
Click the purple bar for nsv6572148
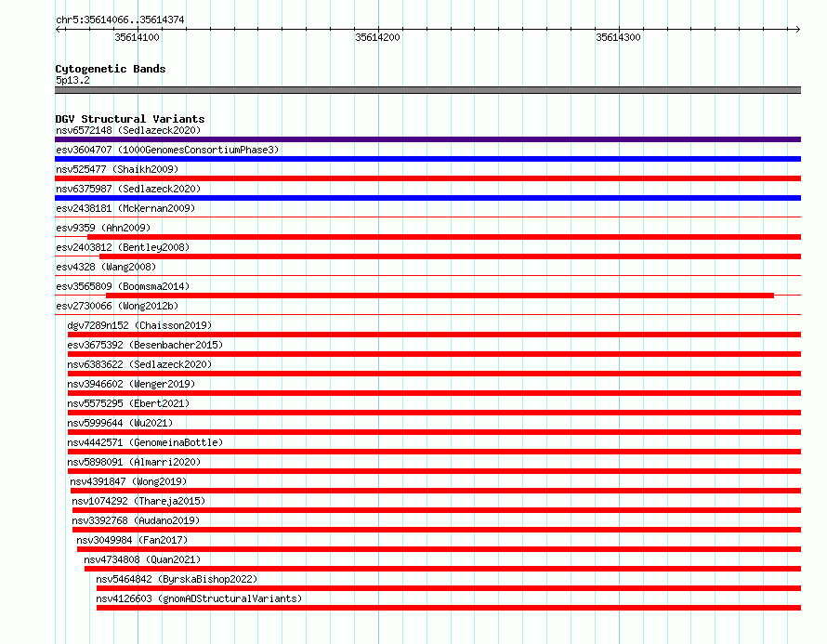tap(427, 139)
